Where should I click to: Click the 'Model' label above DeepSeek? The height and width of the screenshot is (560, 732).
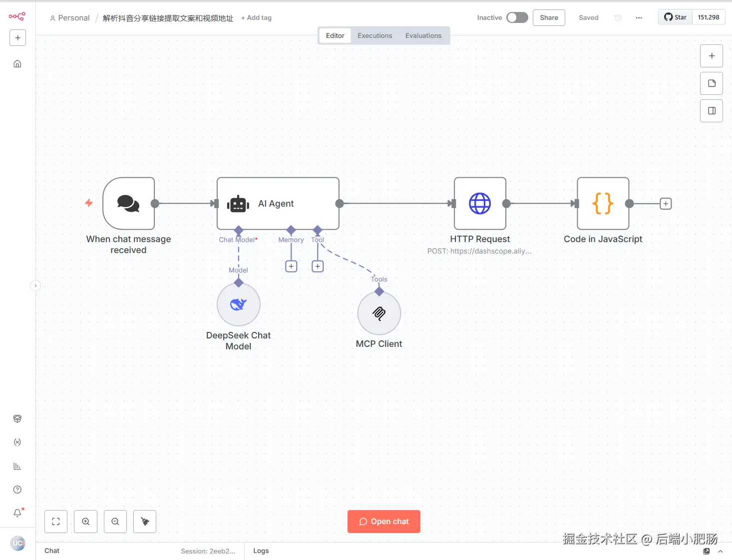pos(238,271)
